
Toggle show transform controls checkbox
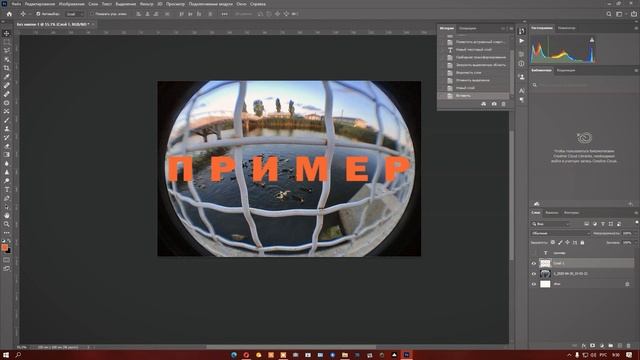[x=91, y=14]
